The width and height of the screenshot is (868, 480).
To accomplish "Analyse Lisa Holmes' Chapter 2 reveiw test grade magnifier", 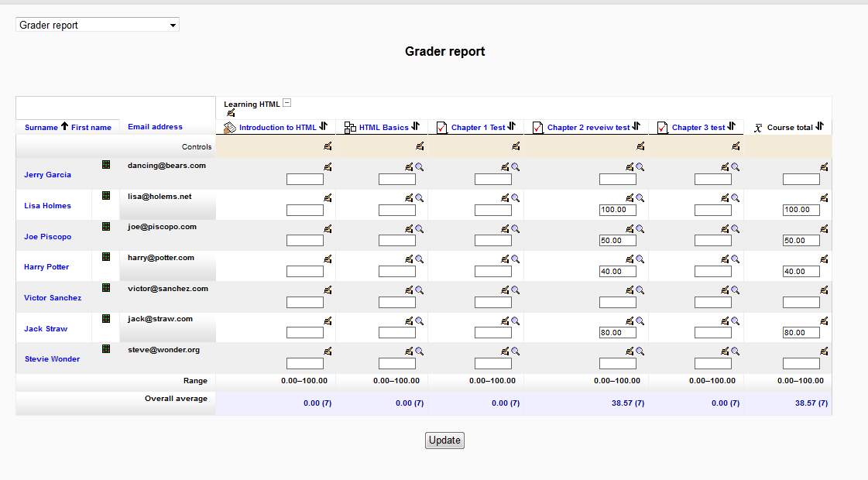I will (x=640, y=197).
